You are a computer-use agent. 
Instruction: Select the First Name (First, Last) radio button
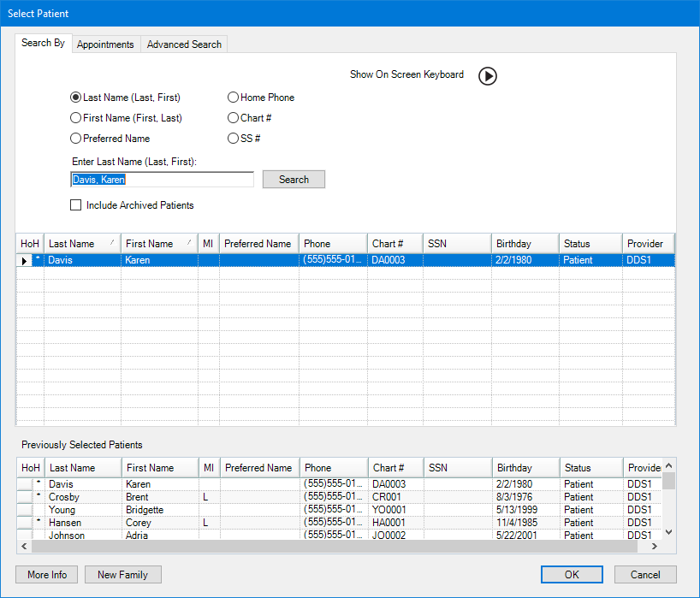click(x=76, y=118)
